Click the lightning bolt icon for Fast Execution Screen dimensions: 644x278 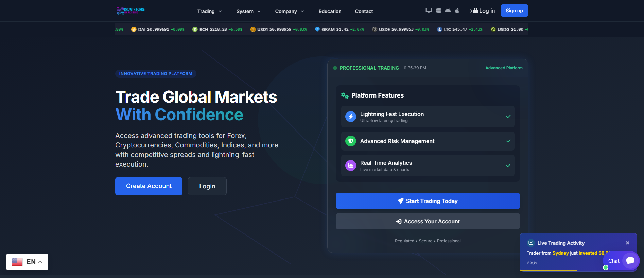pos(351,117)
